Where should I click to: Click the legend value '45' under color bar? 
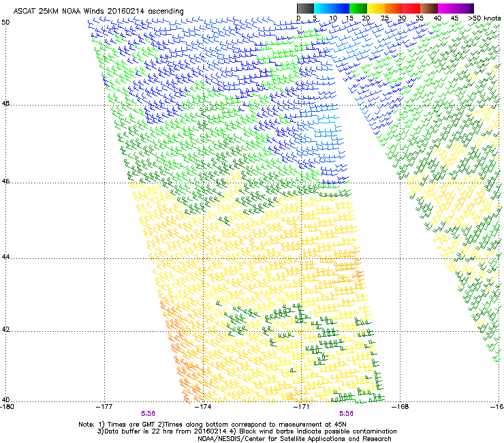454,18
